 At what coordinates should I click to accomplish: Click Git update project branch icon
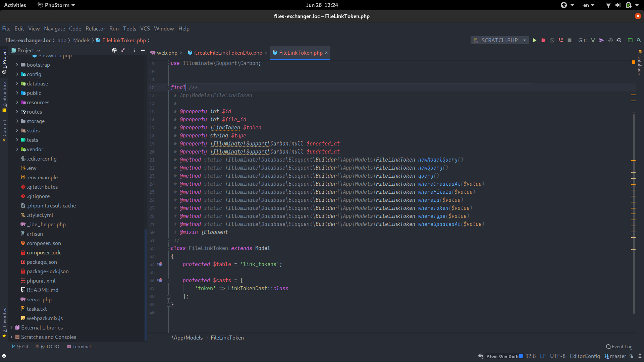(x=593, y=40)
